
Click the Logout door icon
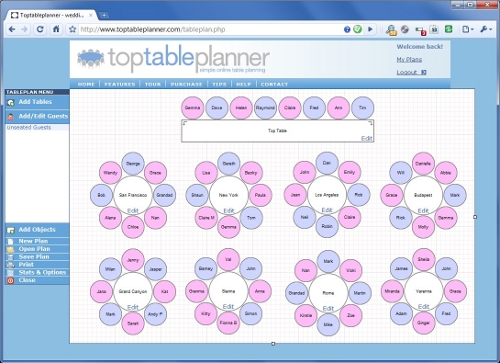[x=424, y=72]
